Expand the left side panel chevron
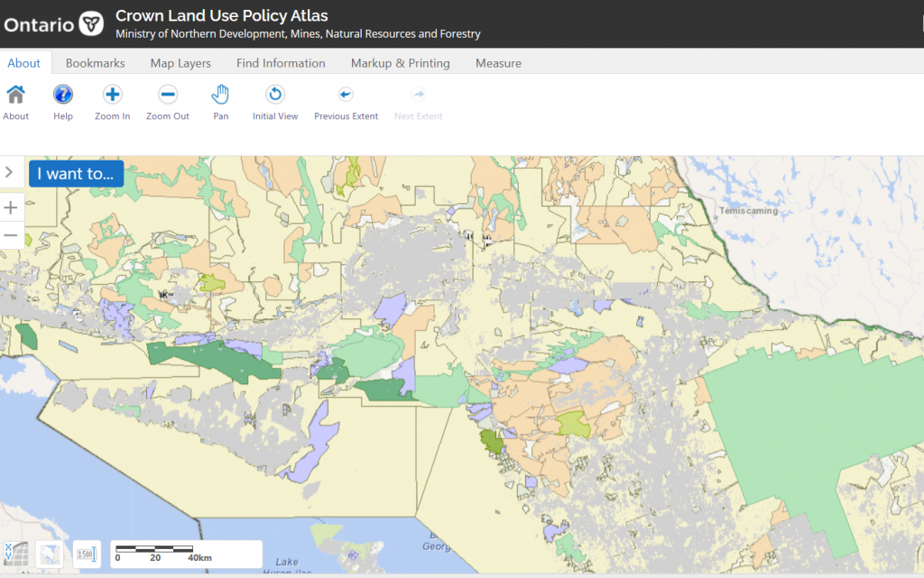This screenshot has width=924, height=578. [x=9, y=171]
